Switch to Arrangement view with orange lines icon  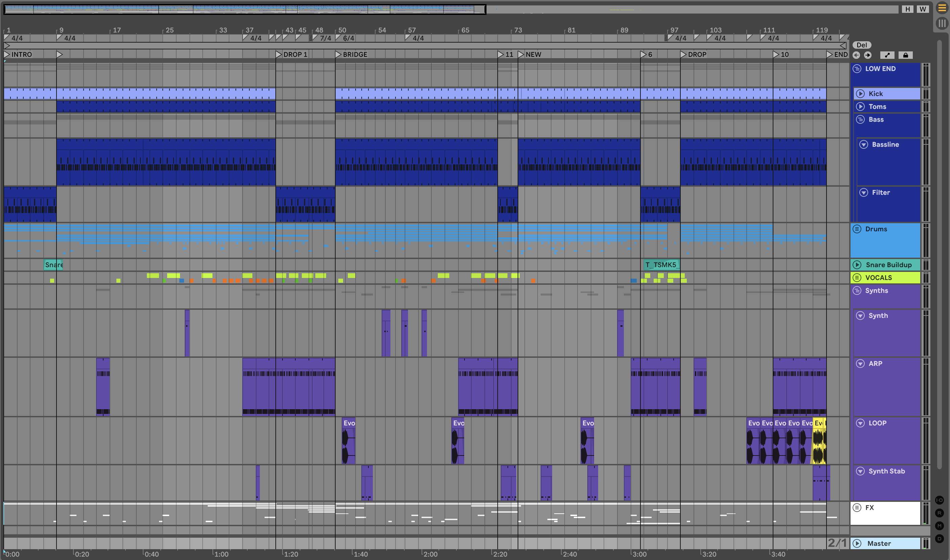942,8
